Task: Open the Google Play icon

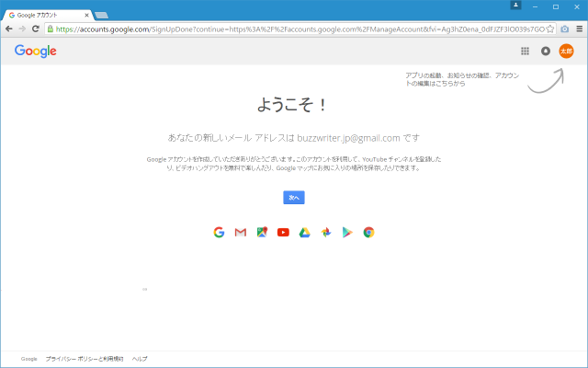Action: click(347, 232)
